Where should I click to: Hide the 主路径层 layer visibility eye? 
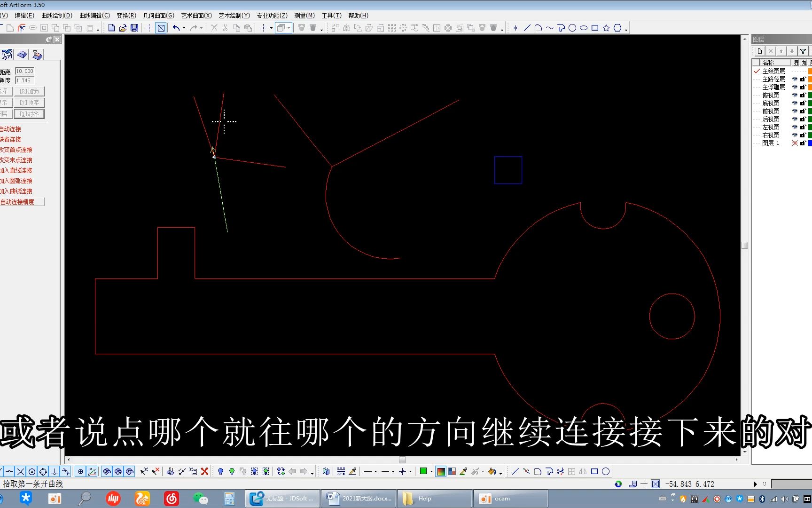tap(795, 79)
